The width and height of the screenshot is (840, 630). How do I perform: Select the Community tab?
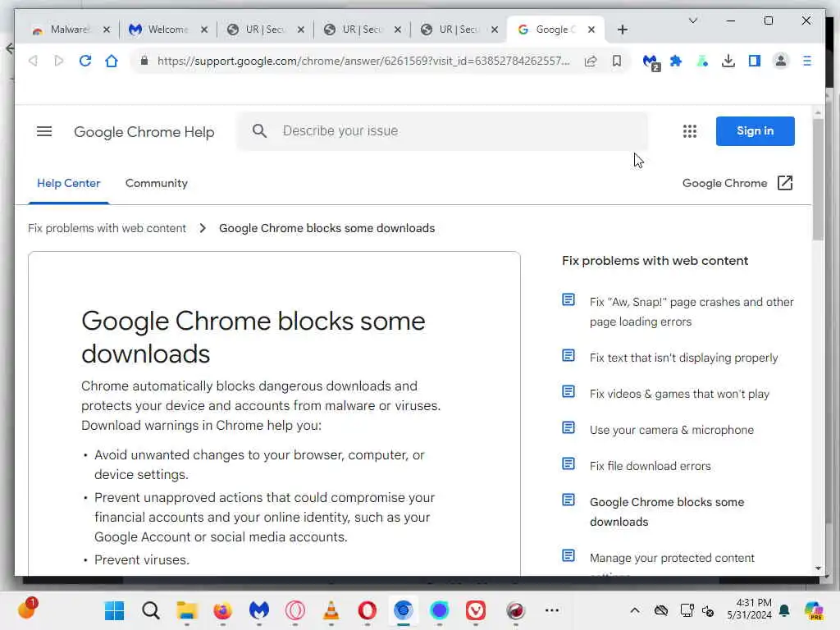click(x=157, y=183)
